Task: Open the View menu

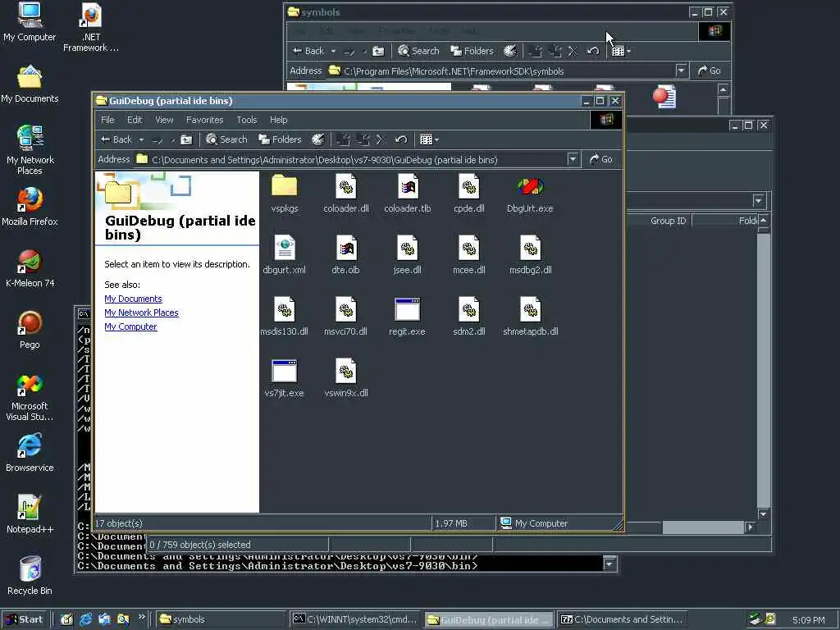Action: (164, 120)
